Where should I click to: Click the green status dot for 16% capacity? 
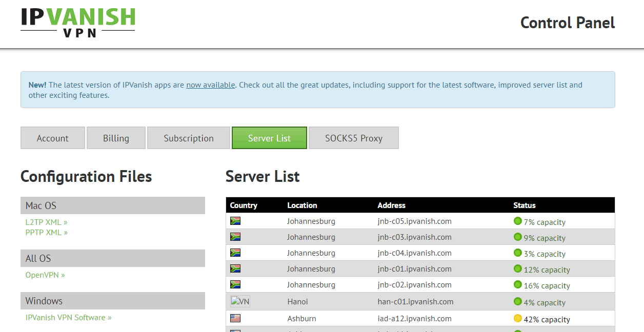pyautogui.click(x=518, y=285)
